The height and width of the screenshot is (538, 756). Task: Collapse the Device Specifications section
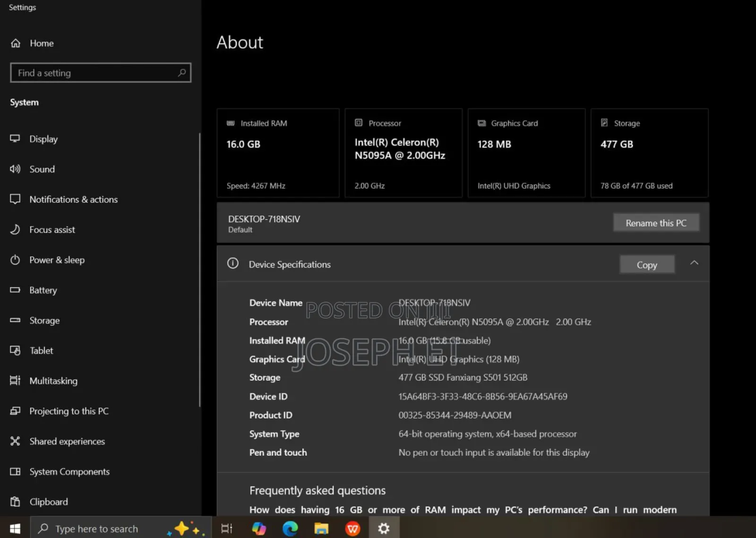click(x=695, y=263)
